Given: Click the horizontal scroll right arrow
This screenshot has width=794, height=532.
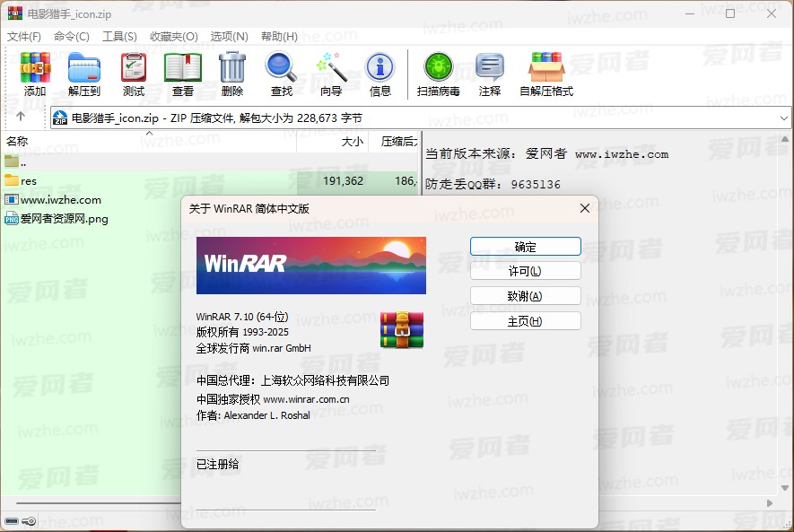Looking at the screenshot, I should click(770, 503).
